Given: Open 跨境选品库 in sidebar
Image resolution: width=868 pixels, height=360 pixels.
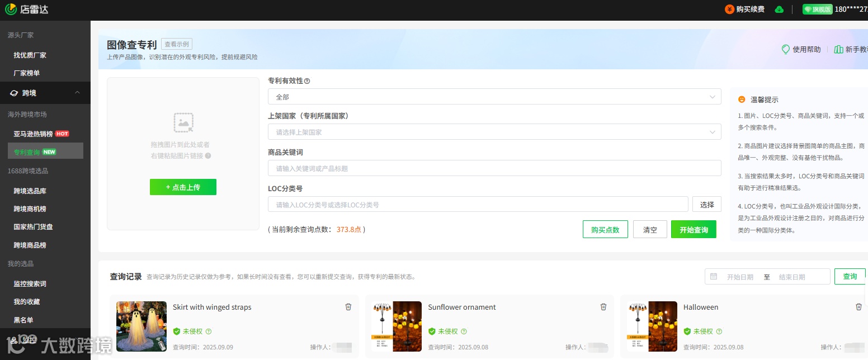Looking at the screenshot, I should pyautogui.click(x=30, y=191).
